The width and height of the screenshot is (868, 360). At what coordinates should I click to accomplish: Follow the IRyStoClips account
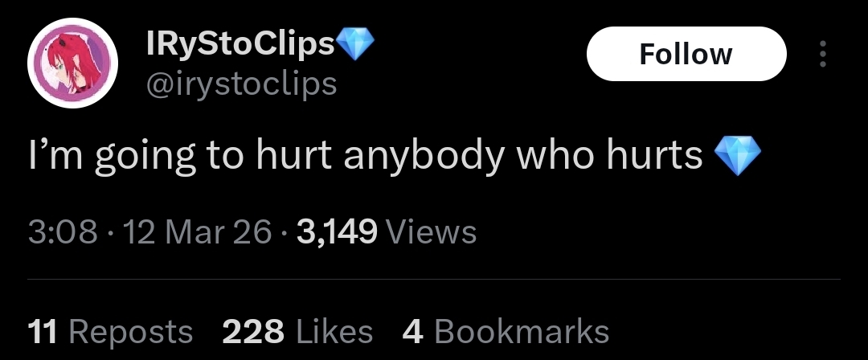tap(686, 54)
